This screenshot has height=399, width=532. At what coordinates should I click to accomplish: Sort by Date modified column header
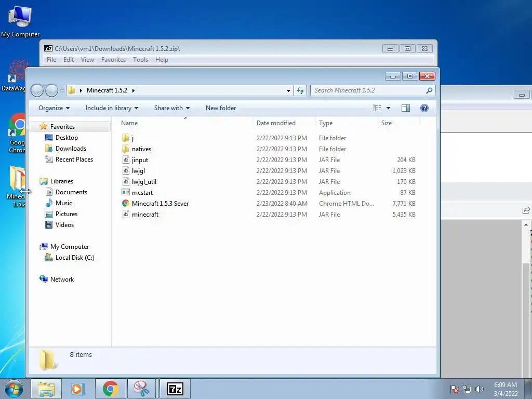(x=276, y=123)
